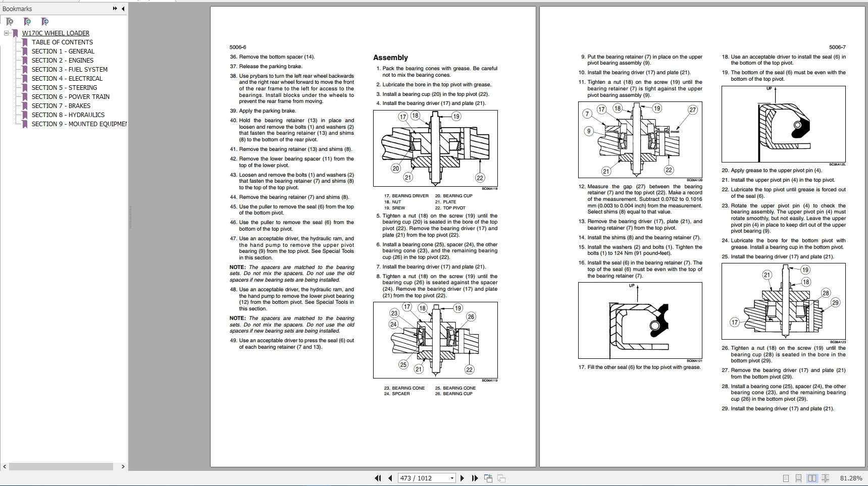This screenshot has height=486, width=868.
Task: Return to the previous view
Action: click(488, 478)
